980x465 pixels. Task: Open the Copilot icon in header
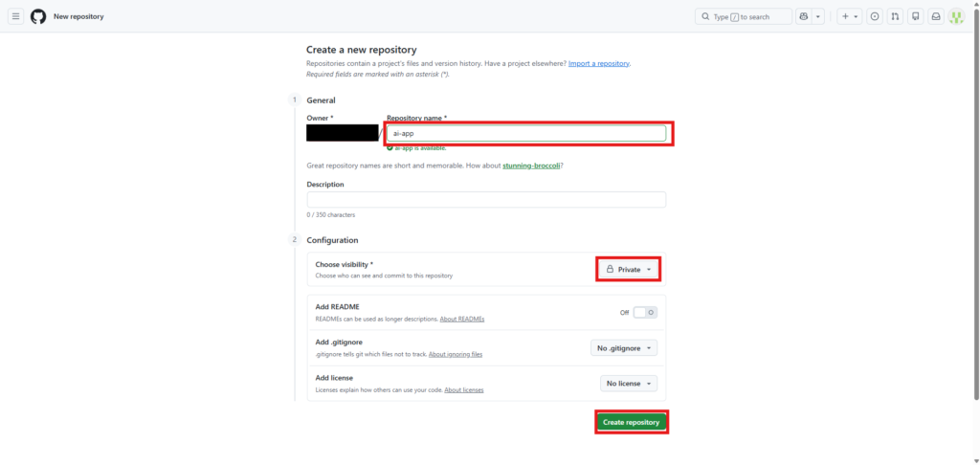click(x=804, y=17)
